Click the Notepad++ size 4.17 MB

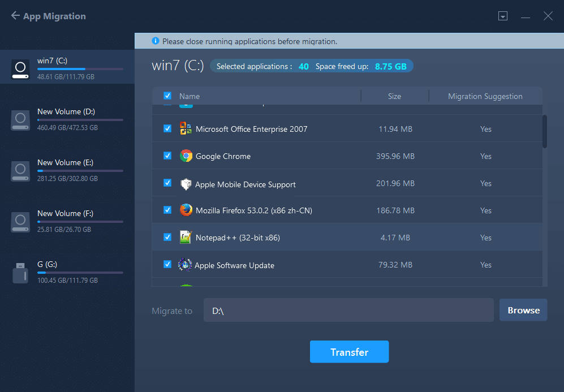pos(395,238)
